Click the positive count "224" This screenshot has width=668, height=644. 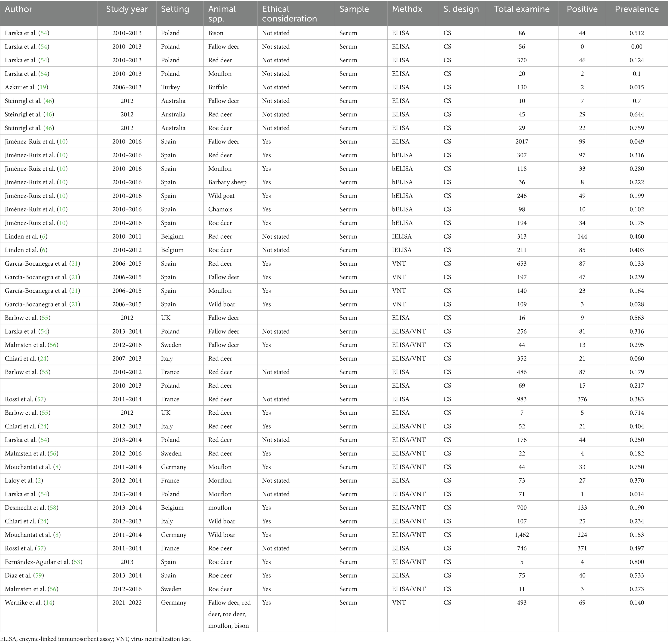click(582, 535)
